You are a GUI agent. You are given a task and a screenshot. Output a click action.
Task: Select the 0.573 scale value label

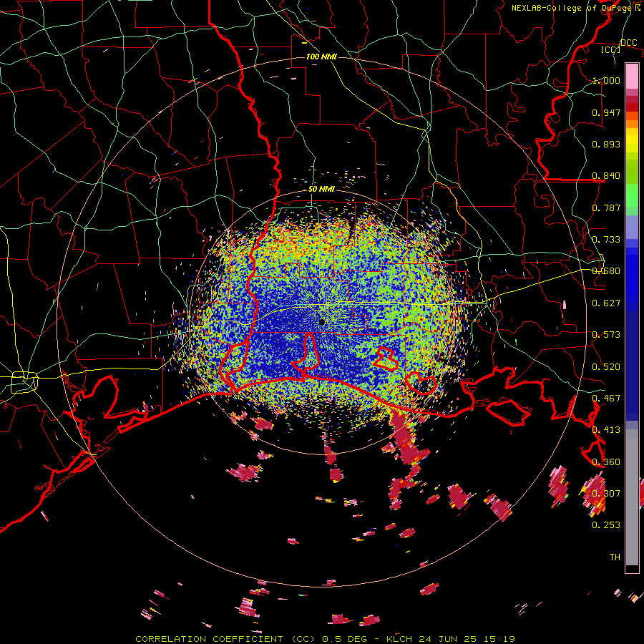tap(606, 335)
